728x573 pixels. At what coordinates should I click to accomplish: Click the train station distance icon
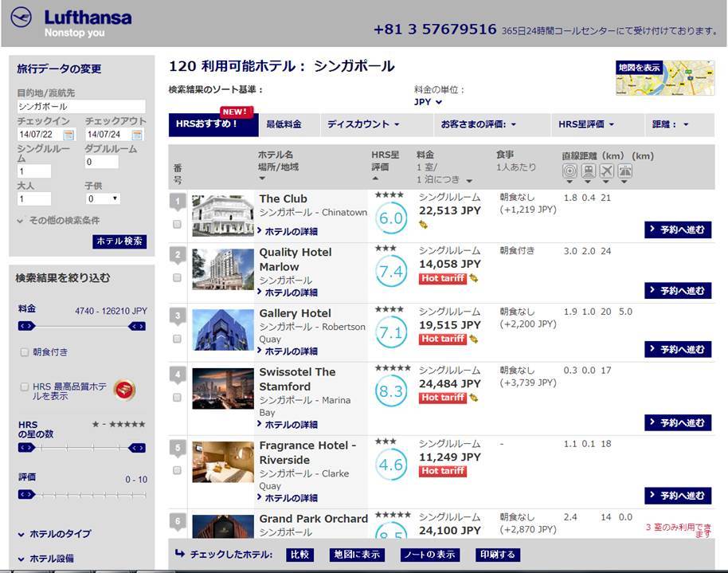point(589,171)
